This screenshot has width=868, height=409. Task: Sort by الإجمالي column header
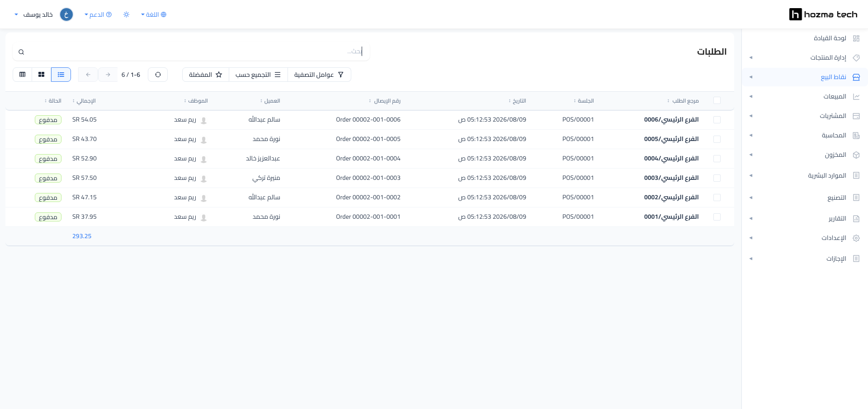pyautogui.click(x=84, y=101)
